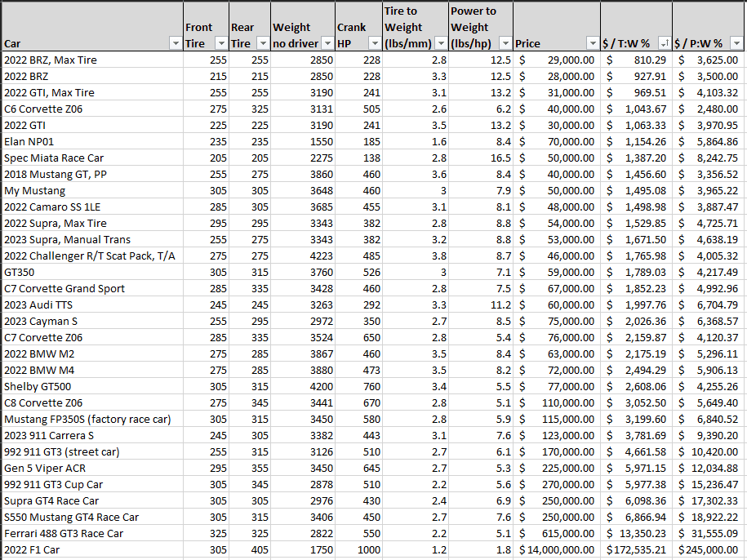Click the Ferrari 488 GT3 Race Car cell
The image size is (747, 560).
coord(92,533)
